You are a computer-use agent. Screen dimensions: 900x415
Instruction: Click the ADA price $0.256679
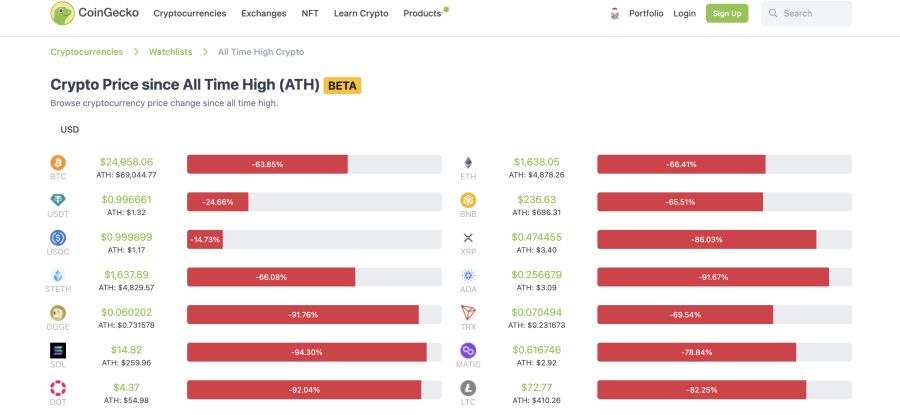tap(537, 274)
